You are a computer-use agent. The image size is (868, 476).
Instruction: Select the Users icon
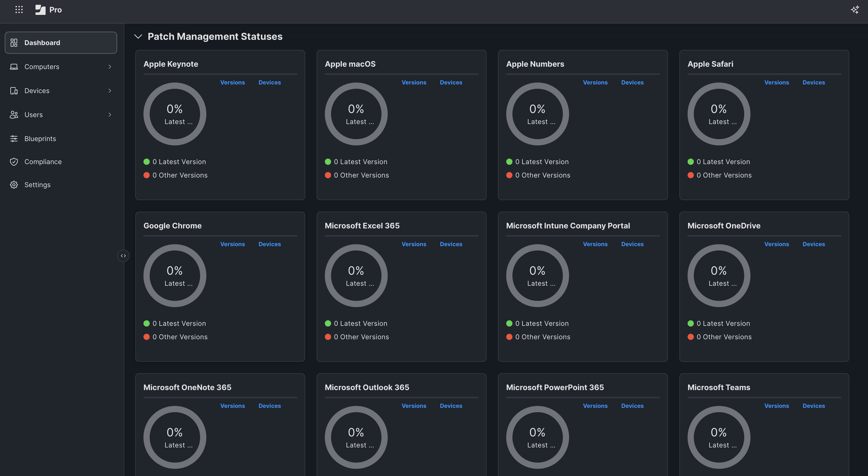pyautogui.click(x=14, y=114)
